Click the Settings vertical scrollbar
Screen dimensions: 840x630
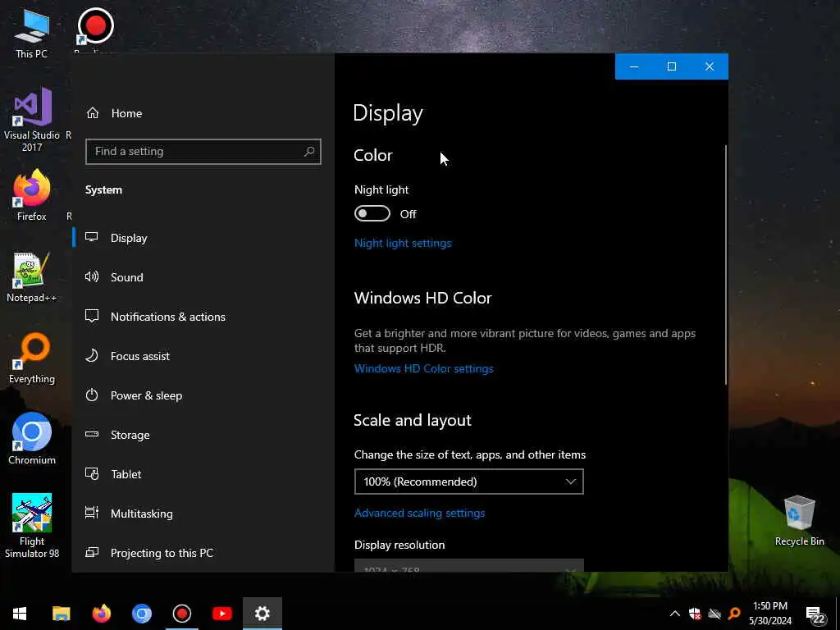(x=726, y=265)
